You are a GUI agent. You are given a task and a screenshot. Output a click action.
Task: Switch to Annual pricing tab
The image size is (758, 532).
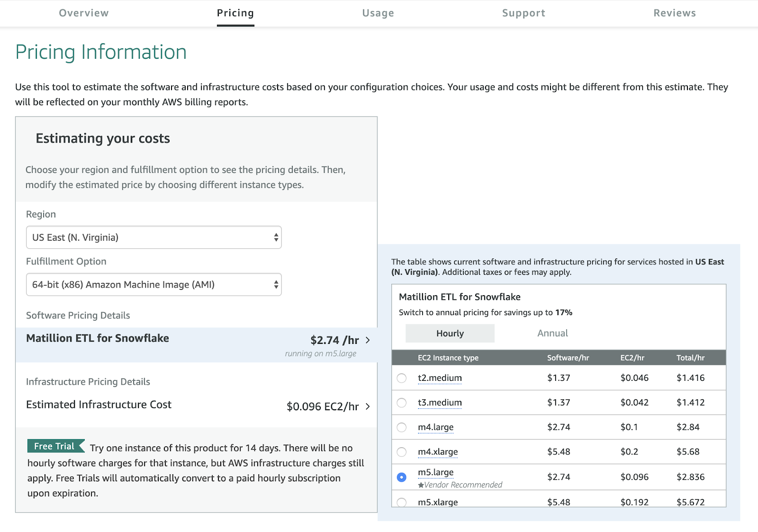pos(552,333)
